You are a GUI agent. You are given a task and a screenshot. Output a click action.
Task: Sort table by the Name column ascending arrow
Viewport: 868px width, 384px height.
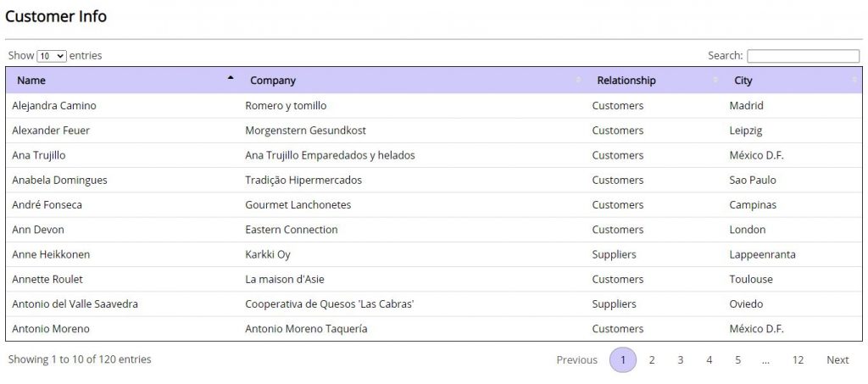click(231, 77)
